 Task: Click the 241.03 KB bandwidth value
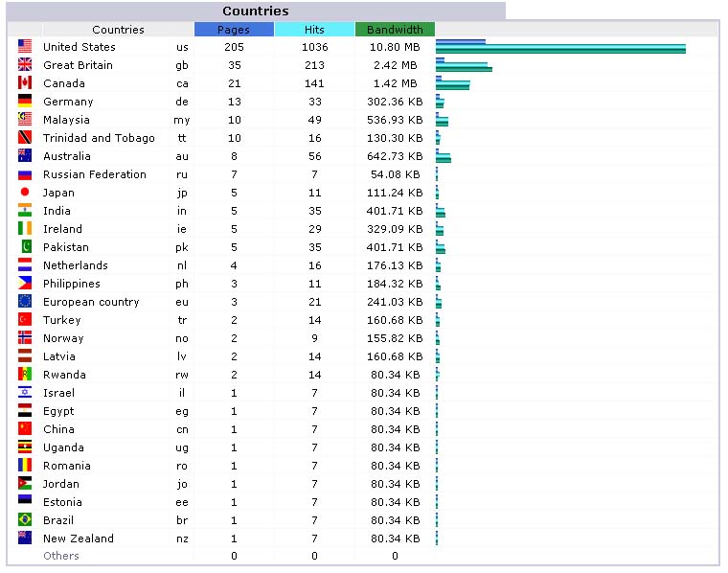click(395, 302)
